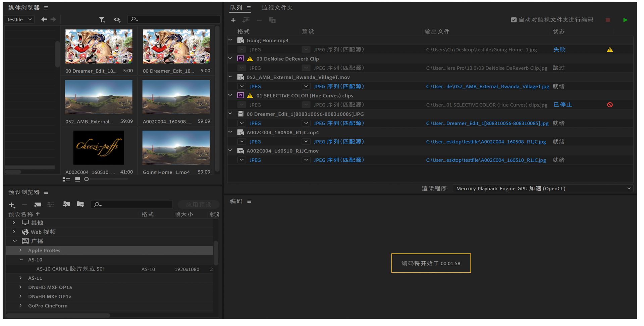Open the renderer Mercury Playback Engine dropdown
644x326 pixels.
pos(543,189)
